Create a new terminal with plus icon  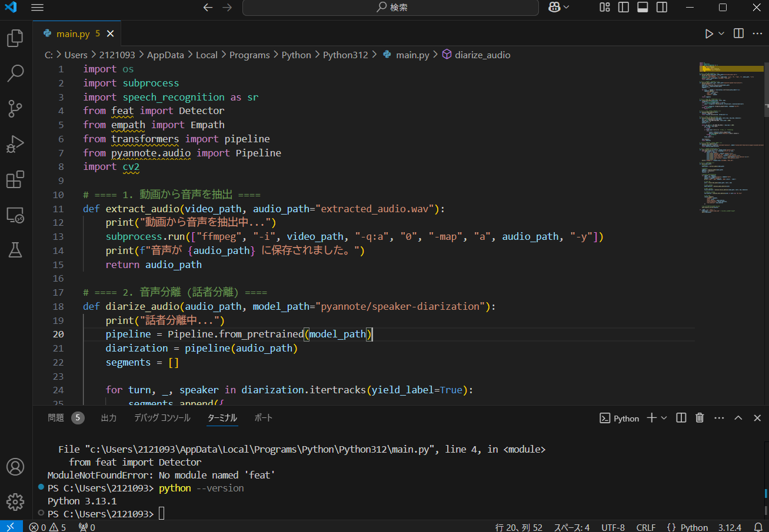(652, 418)
